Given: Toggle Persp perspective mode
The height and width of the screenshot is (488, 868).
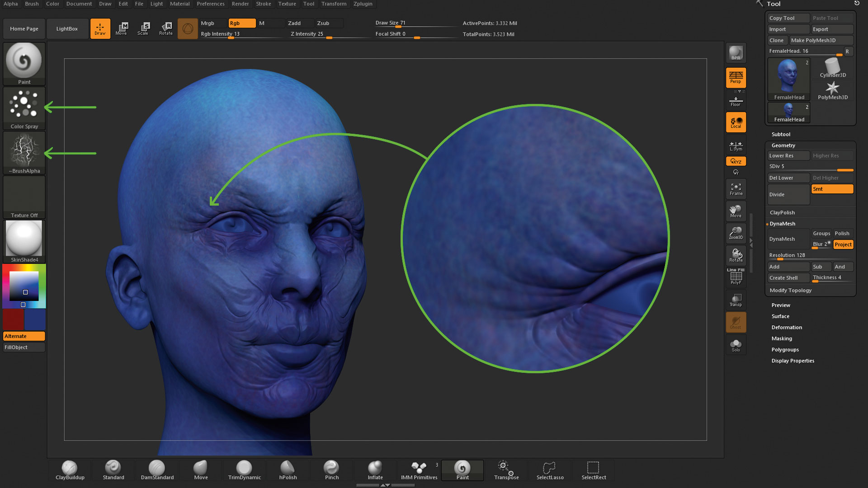Looking at the screenshot, I should click(x=736, y=77).
